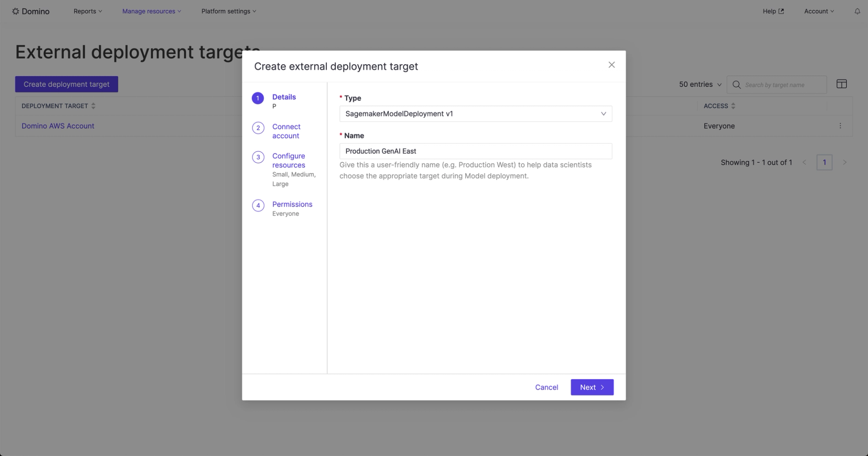Viewport: 868px width, 456px height.
Task: Open Manage resources menu
Action: point(151,11)
